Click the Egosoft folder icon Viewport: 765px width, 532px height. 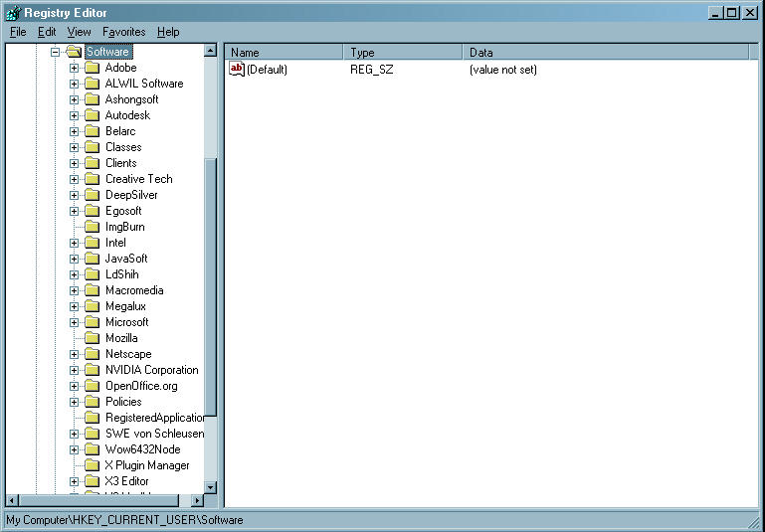tap(92, 211)
